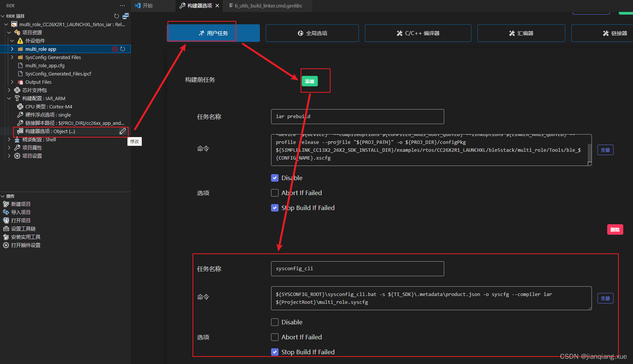
Task: Click the 设置工具链 toolchain icon
Action: 6,229
